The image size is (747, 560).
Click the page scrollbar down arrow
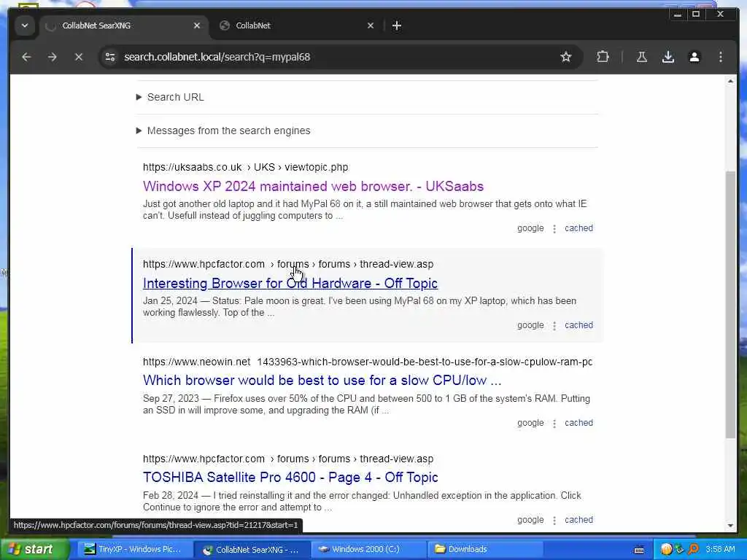(730, 526)
